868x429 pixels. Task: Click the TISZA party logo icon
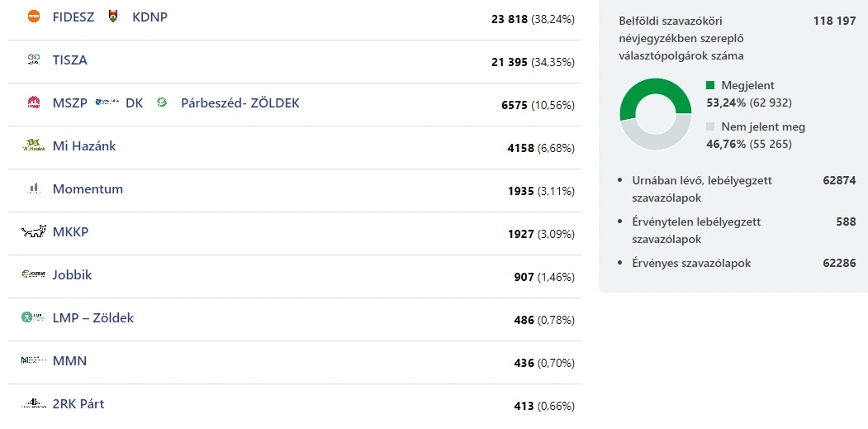coord(33,60)
